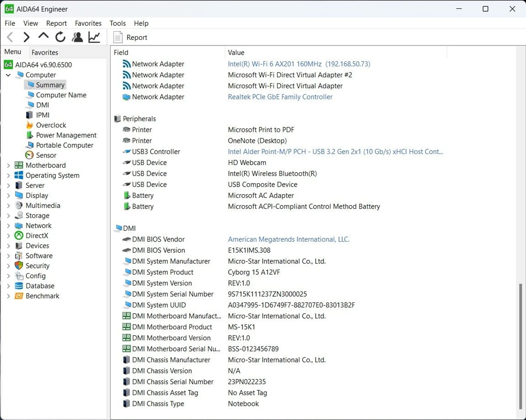Viewport: 526px width, 420px height.
Task: Click the Network icon in tree
Action: (19, 225)
